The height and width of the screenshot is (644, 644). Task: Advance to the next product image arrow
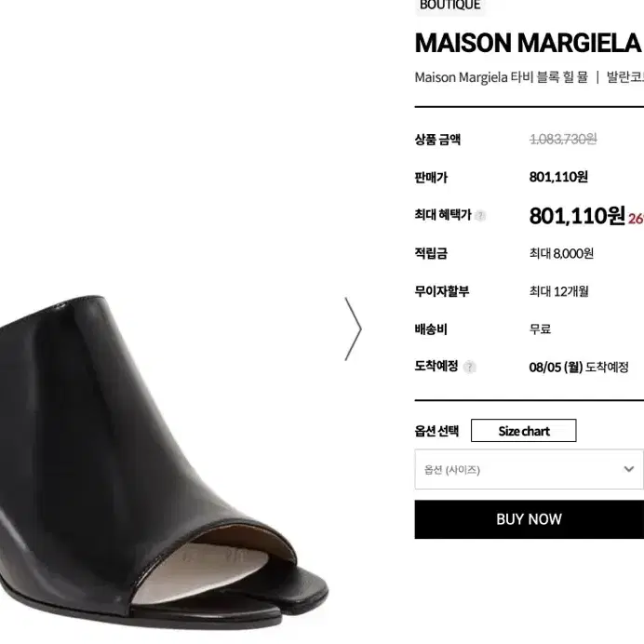354,329
